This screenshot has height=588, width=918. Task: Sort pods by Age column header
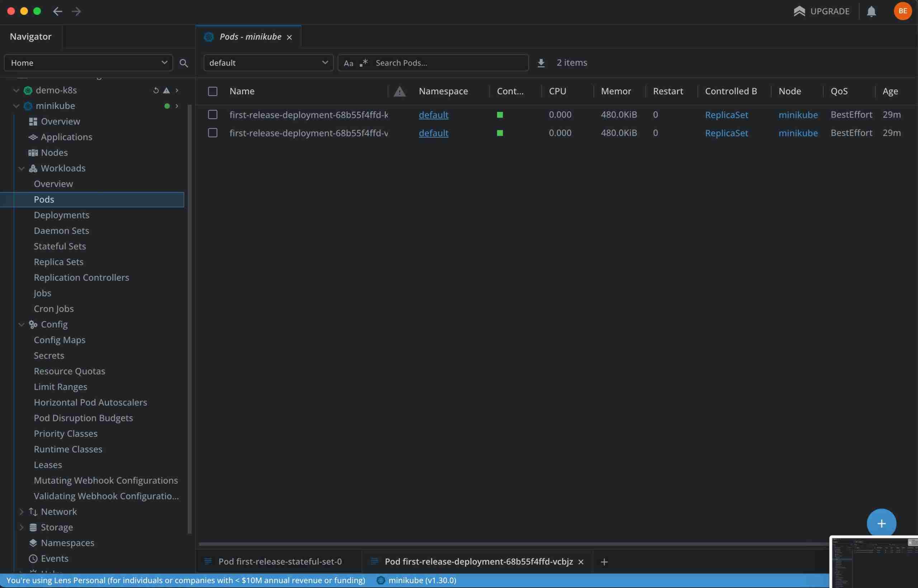coord(890,92)
